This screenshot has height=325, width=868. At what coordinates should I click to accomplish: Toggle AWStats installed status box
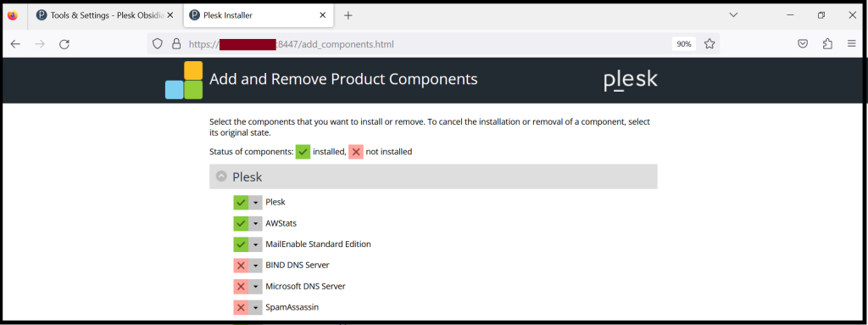click(241, 223)
